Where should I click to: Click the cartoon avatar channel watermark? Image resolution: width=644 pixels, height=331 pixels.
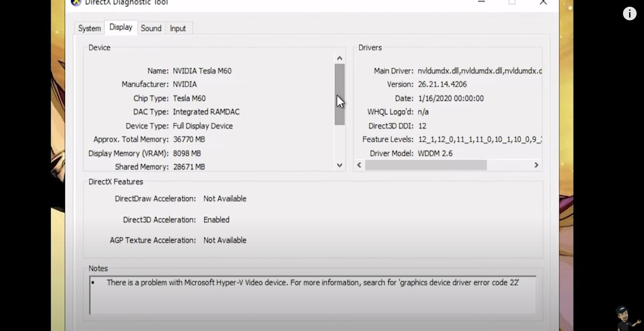tap(626, 318)
